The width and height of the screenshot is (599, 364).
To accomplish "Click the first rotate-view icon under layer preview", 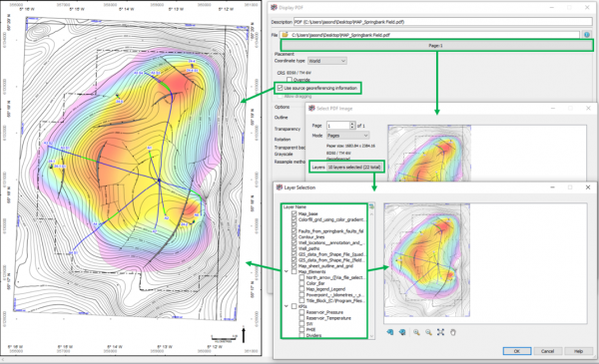I will click(389, 332).
